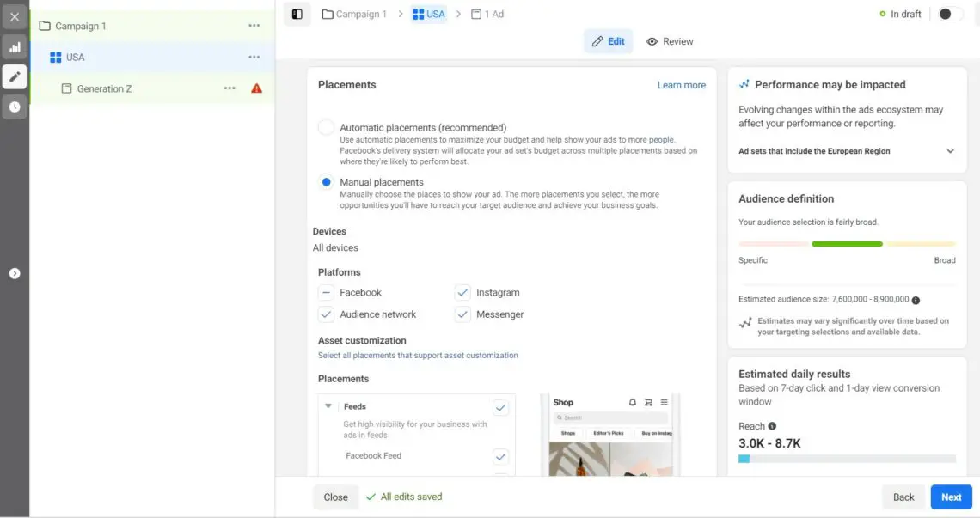This screenshot has width=980, height=518.
Task: Click the Campaign 1 folder icon in breadcrumb
Action: point(326,15)
